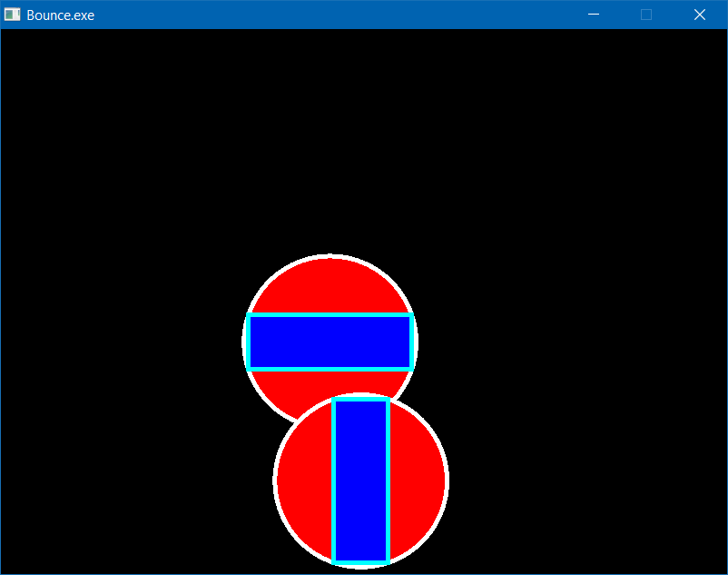Viewport: 728px width, 575px height.
Task: Click red area above the horizontal blue rectangle
Action: (330, 286)
